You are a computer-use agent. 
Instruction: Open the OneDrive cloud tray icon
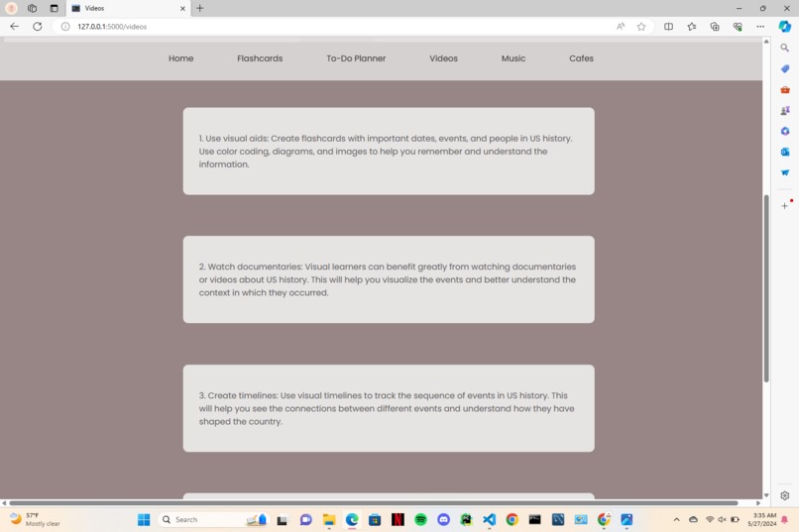pos(693,519)
